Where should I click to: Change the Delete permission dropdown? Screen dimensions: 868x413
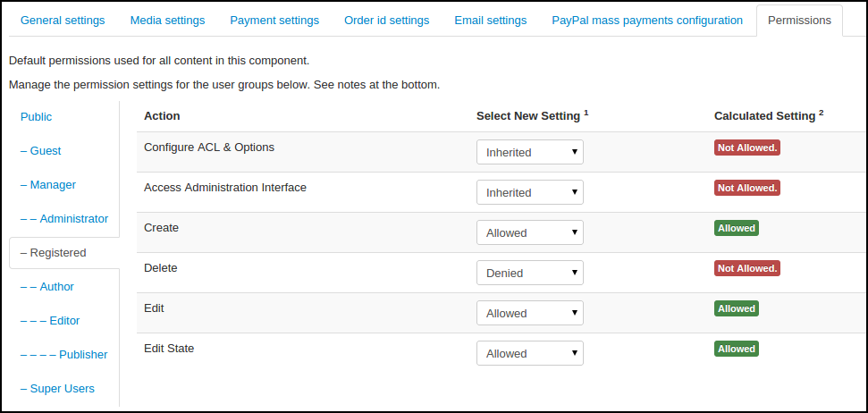point(529,274)
